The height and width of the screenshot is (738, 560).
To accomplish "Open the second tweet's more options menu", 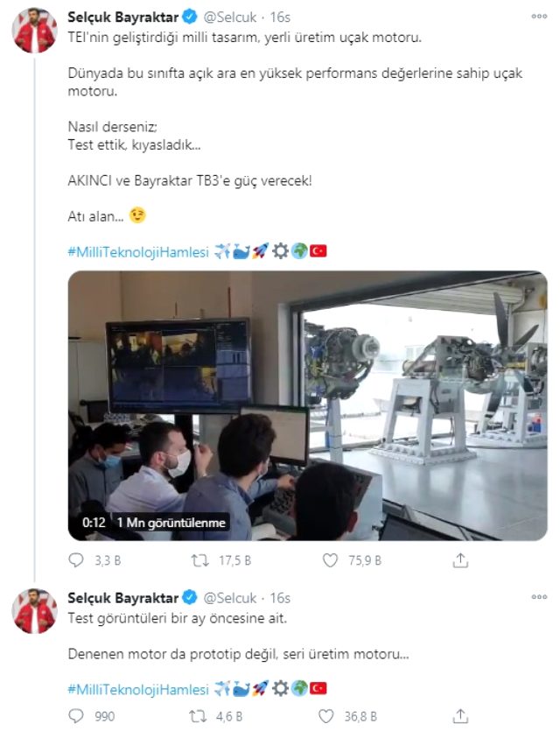I will [x=539, y=597].
